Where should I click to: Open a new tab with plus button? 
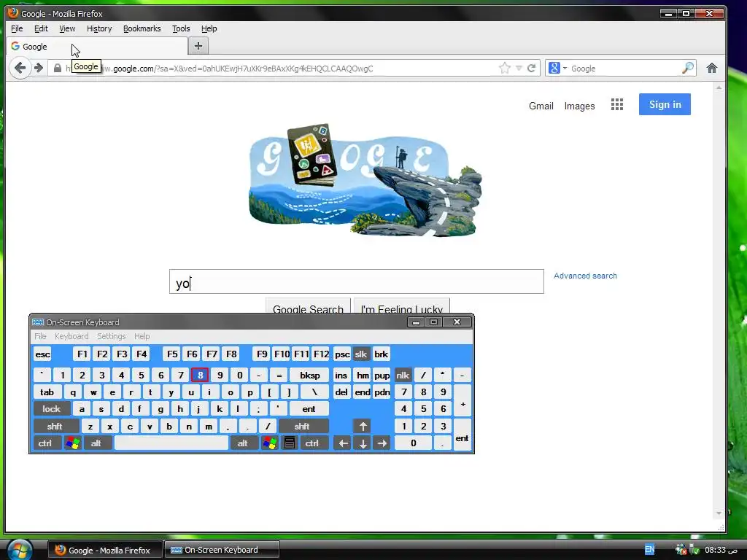point(198,46)
